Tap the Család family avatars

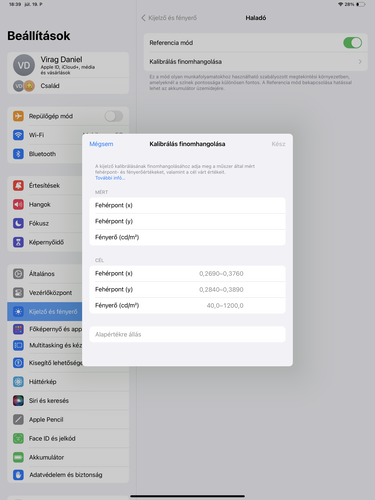tap(24, 86)
